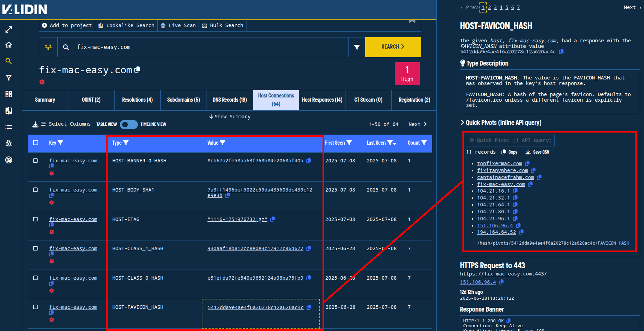Filter the Value column
This screenshot has width=644, height=331.
tap(223, 143)
